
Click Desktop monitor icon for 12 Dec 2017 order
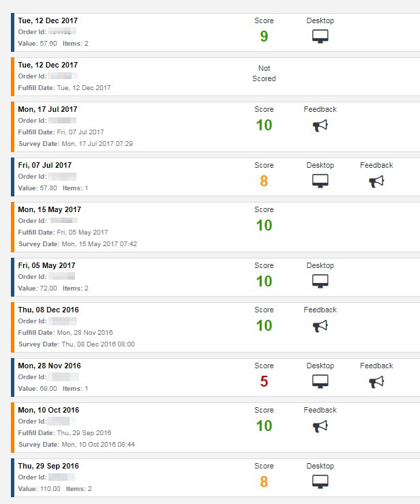(x=320, y=36)
